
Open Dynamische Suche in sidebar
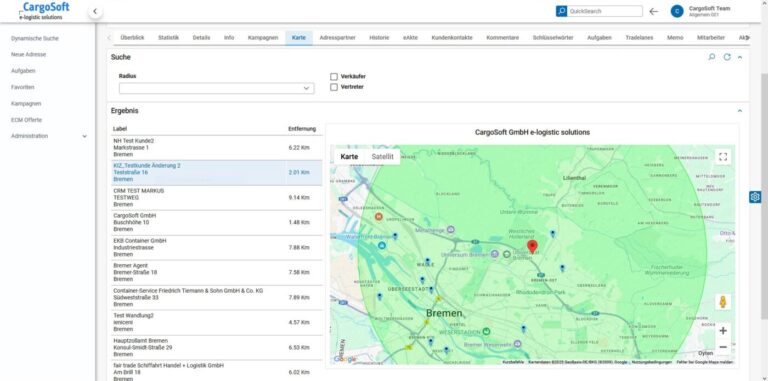click(x=35, y=38)
